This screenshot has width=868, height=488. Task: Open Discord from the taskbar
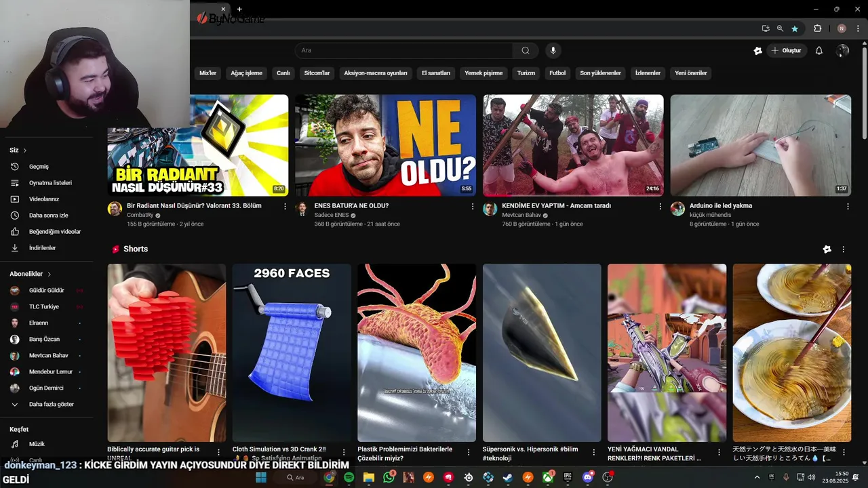click(x=587, y=477)
